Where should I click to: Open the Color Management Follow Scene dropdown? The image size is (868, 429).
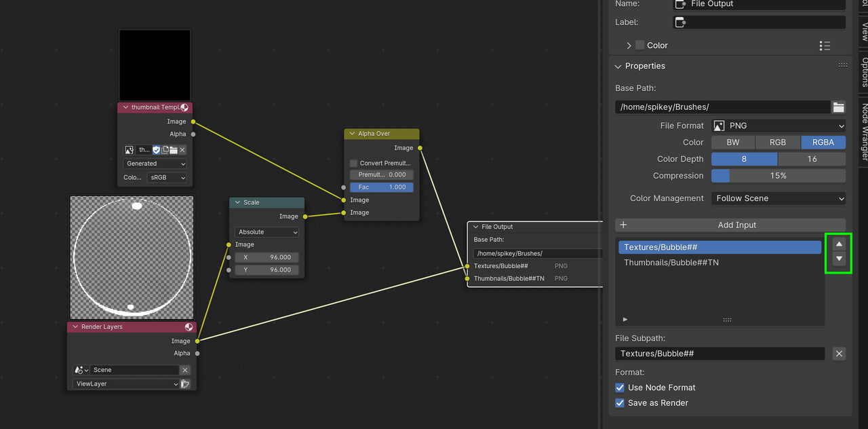click(x=778, y=199)
